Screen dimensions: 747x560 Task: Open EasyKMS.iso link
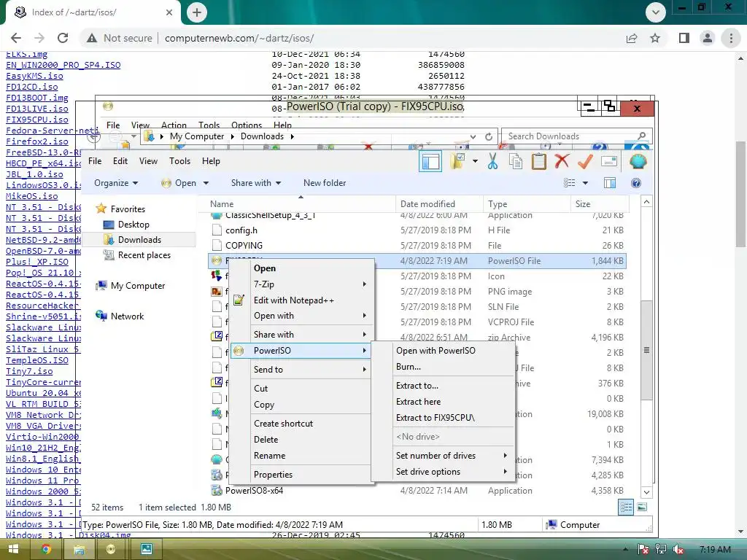point(34,76)
